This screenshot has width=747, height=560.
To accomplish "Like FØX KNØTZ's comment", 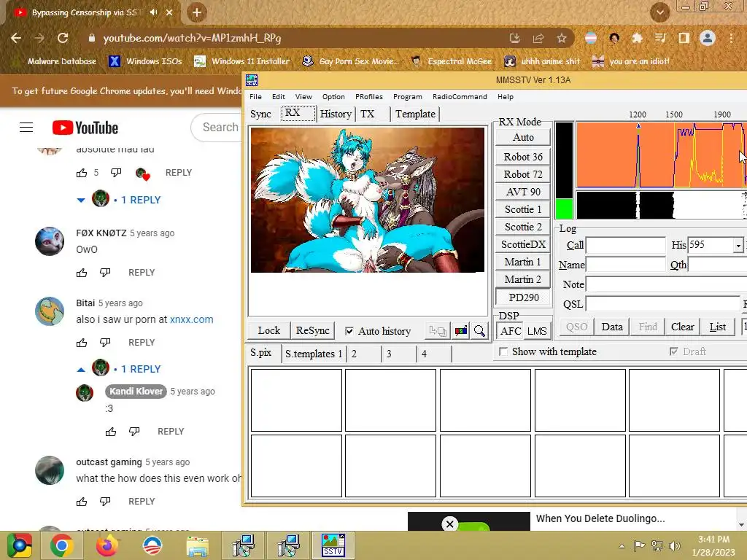I will tap(82, 273).
